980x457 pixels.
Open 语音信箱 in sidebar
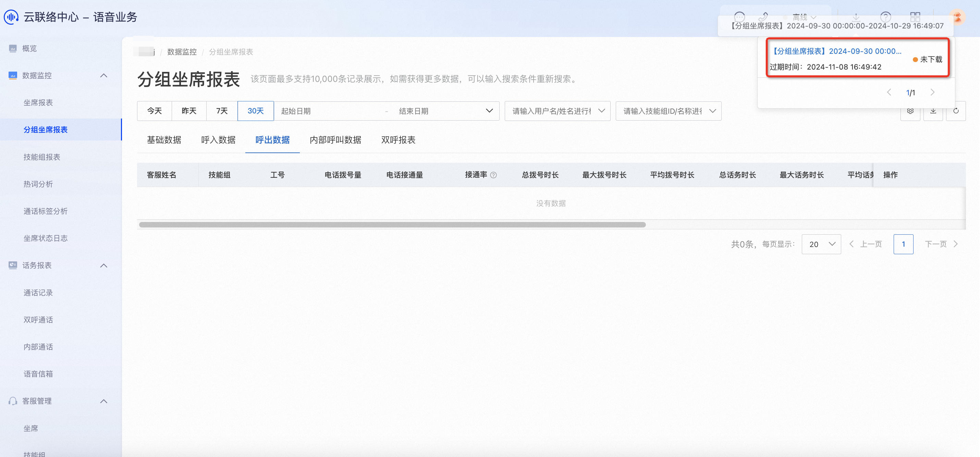[x=38, y=374]
